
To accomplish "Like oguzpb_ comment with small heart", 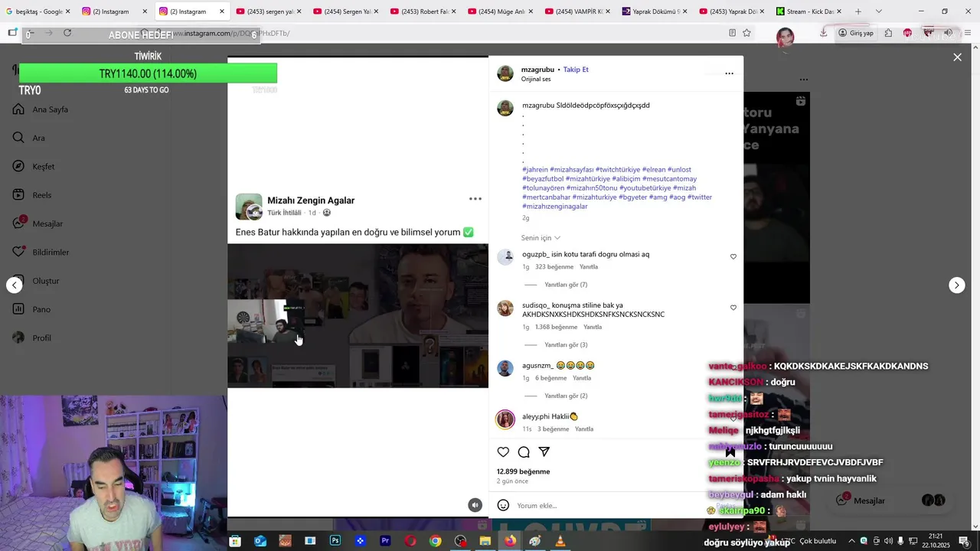I will click(x=733, y=257).
